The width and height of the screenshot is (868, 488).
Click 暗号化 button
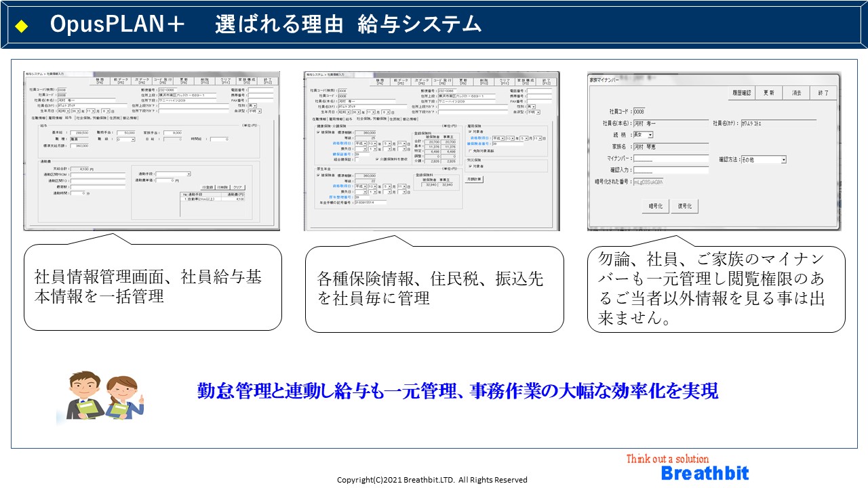(656, 206)
